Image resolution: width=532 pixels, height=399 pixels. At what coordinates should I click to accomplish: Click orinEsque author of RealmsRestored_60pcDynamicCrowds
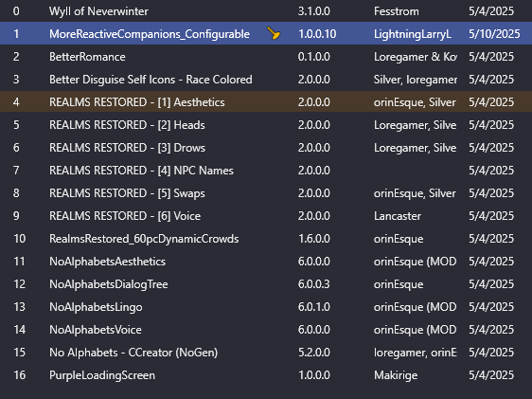(x=399, y=239)
